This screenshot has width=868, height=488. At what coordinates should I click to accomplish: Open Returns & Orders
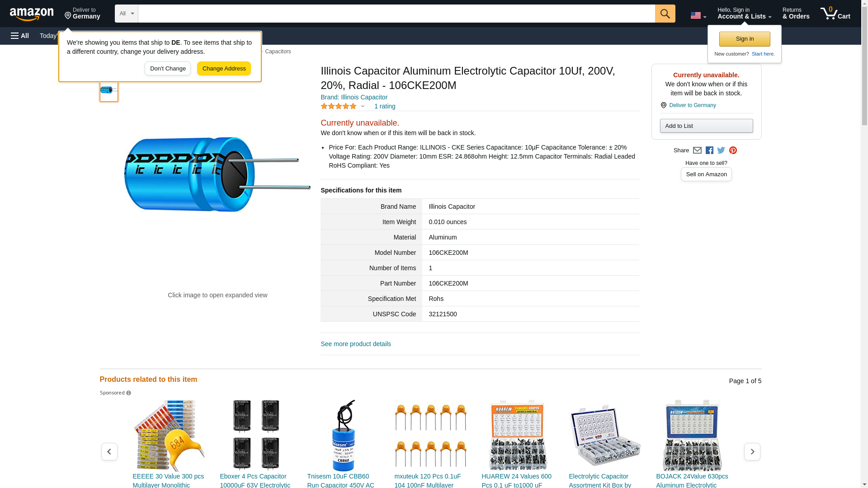tap(796, 14)
